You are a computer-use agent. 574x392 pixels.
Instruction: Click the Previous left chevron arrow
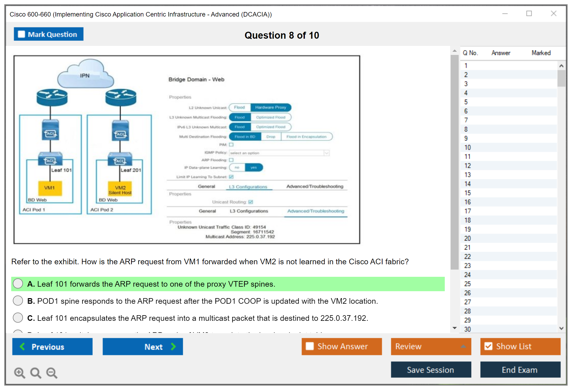point(23,346)
